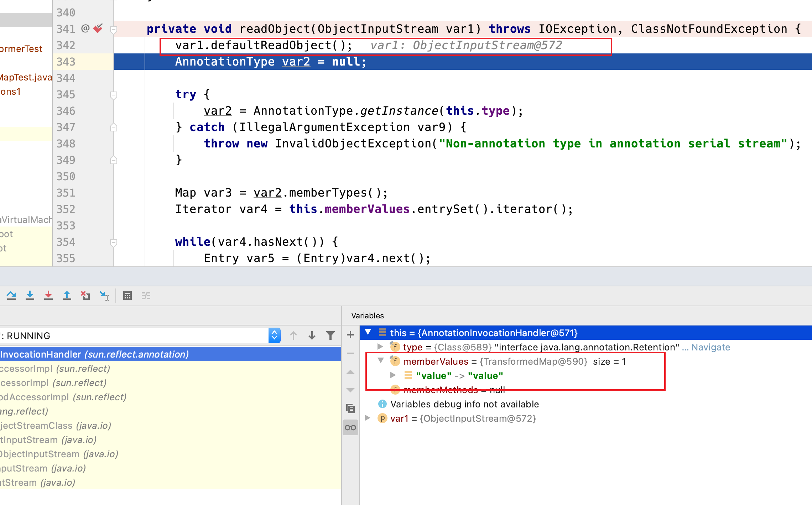
Task: Click the next frame down arrow
Action: click(312, 335)
